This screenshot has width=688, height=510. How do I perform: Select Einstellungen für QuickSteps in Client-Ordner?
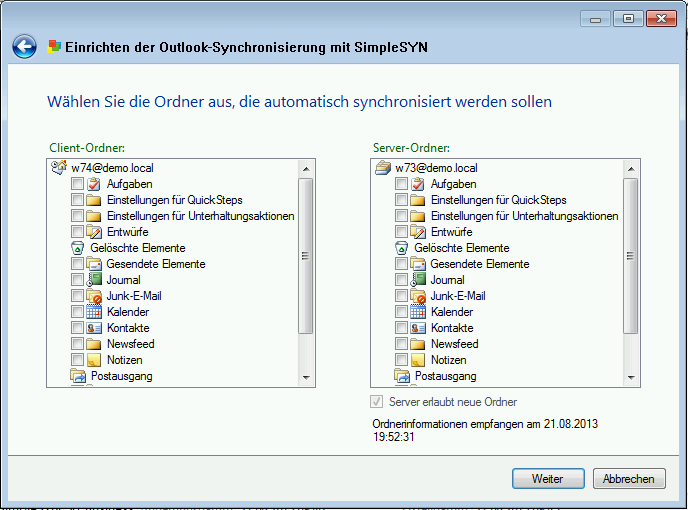point(174,200)
